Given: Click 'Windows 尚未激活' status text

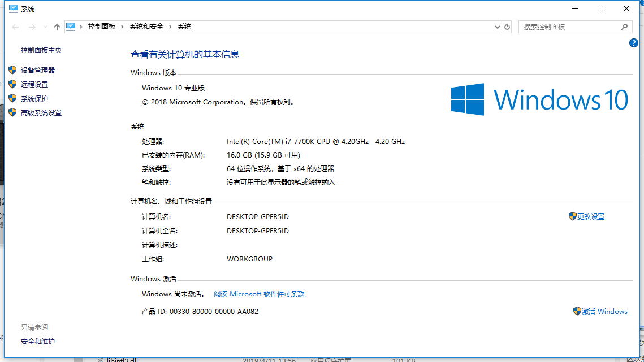Looking at the screenshot, I should point(174,294).
